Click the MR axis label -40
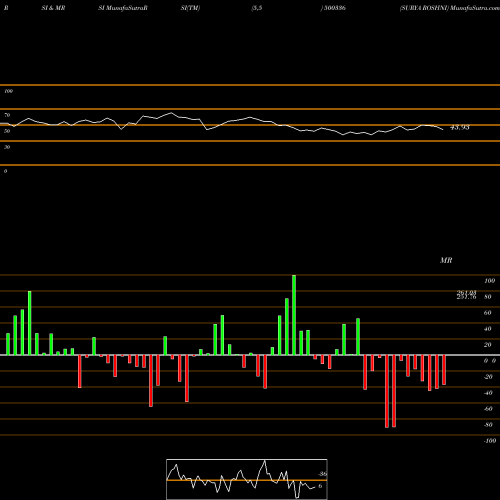This screenshot has width=500, height=500. tap(488, 393)
